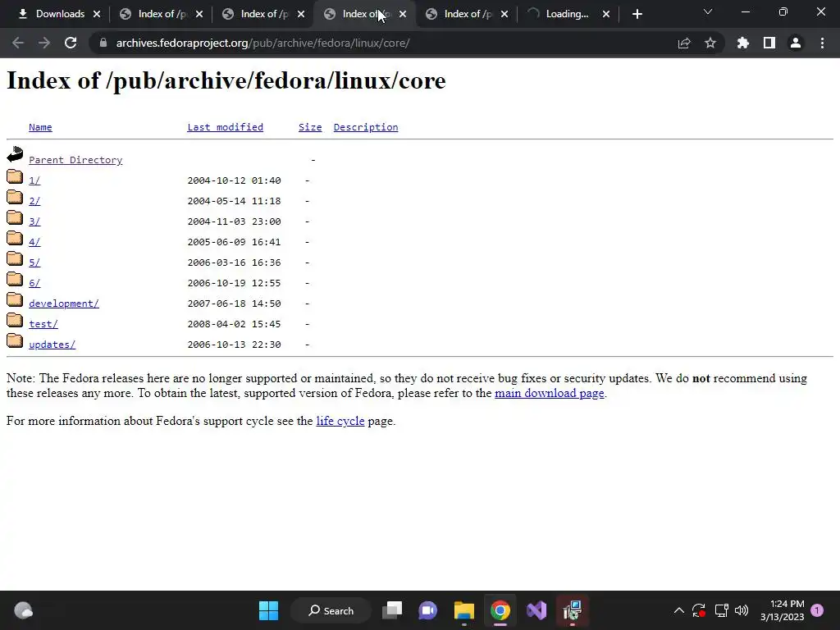Viewport: 840px width, 630px height.
Task: Follow the life cycle link
Action: pos(340,421)
